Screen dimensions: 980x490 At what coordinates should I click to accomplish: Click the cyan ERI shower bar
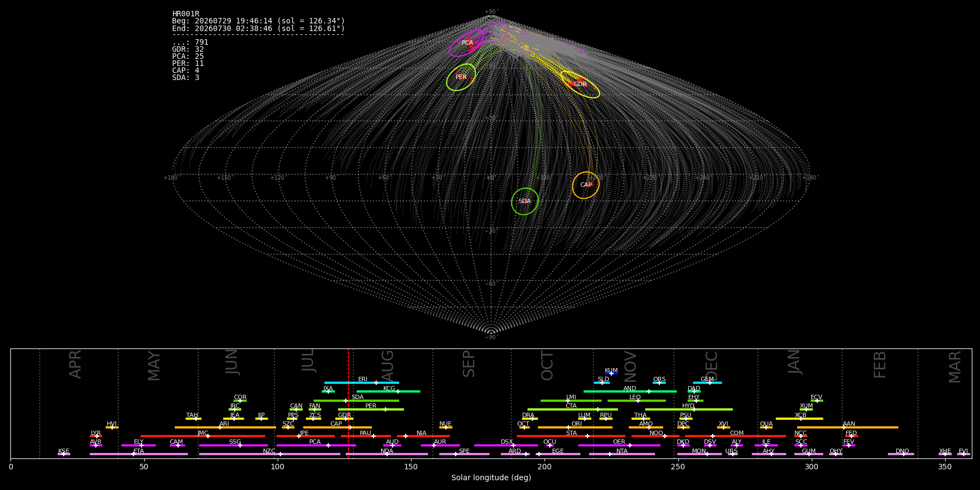coord(362,383)
